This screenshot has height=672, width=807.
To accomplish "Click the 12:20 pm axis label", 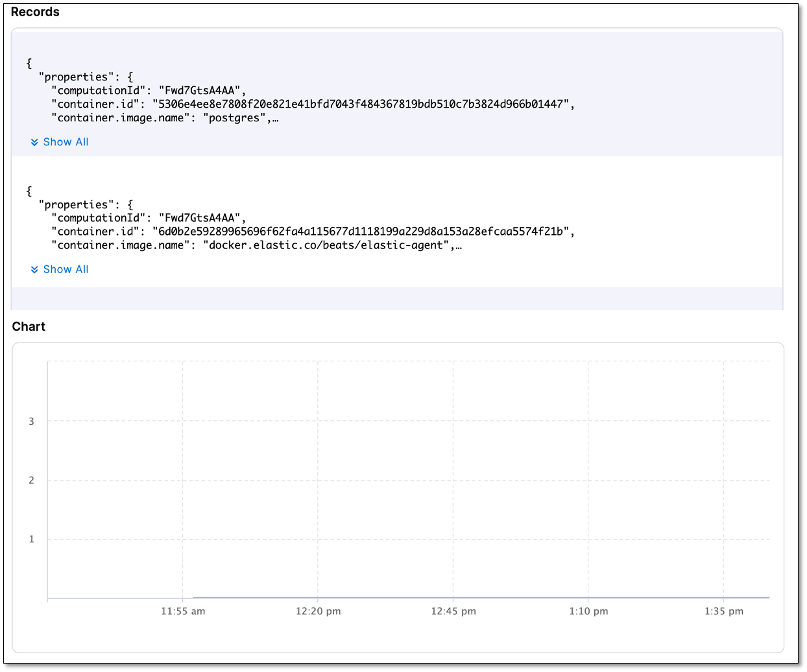I will tap(319, 611).
